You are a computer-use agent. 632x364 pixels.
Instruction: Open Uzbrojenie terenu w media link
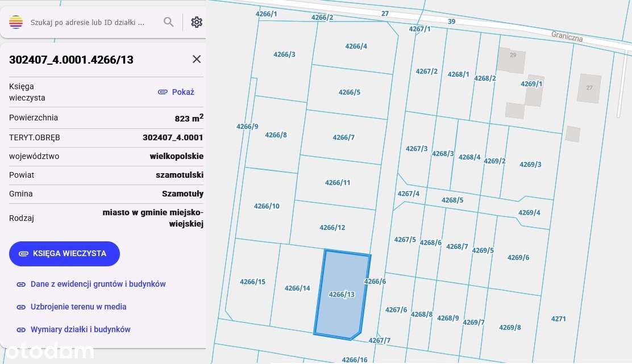(x=78, y=307)
